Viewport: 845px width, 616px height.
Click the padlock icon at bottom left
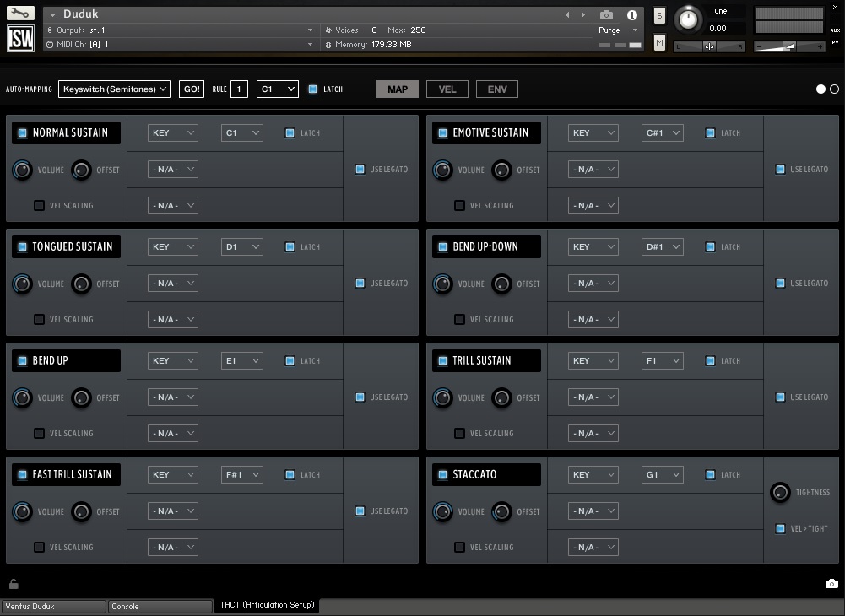coord(14,584)
